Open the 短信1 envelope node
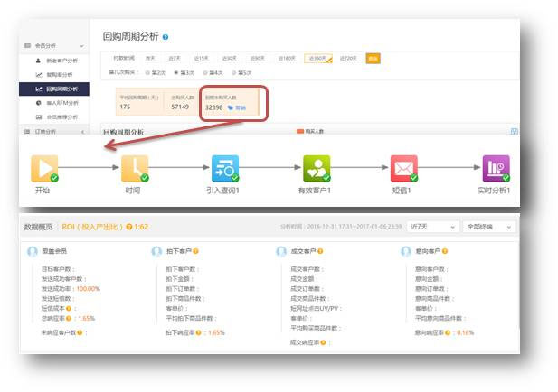Viewport: 558px width, 392px height. (x=403, y=169)
